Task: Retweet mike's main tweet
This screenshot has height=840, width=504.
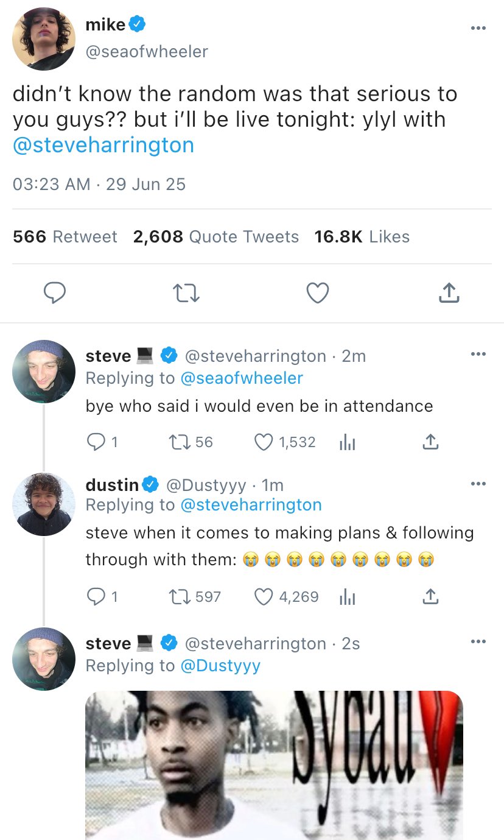Action: (x=187, y=294)
